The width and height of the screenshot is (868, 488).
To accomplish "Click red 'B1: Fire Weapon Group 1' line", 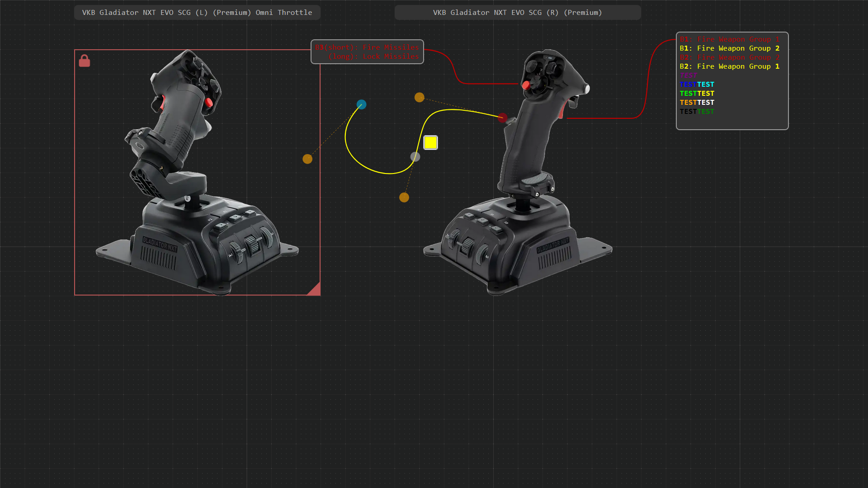I will (x=730, y=39).
